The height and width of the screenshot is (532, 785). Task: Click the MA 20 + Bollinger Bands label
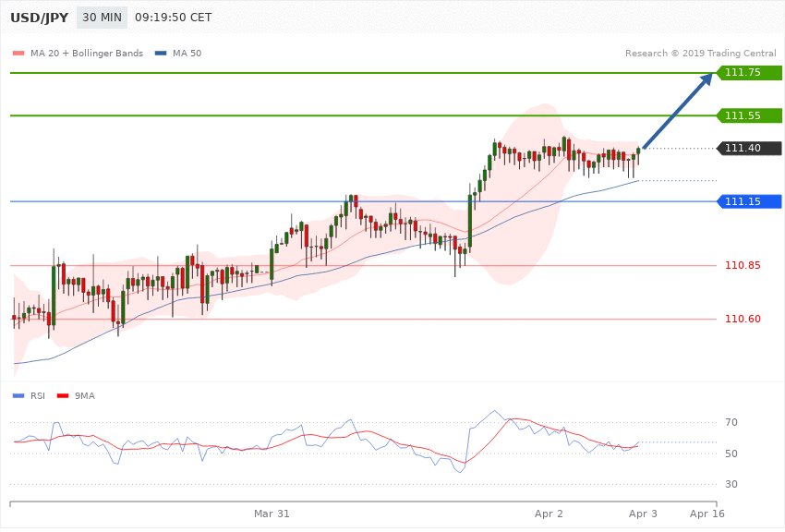87,53
